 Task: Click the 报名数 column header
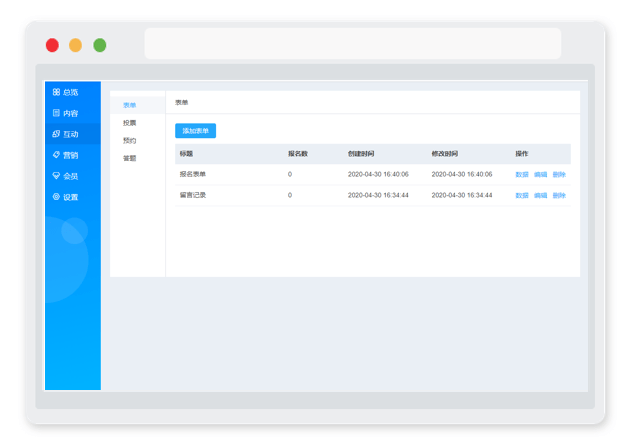(298, 153)
